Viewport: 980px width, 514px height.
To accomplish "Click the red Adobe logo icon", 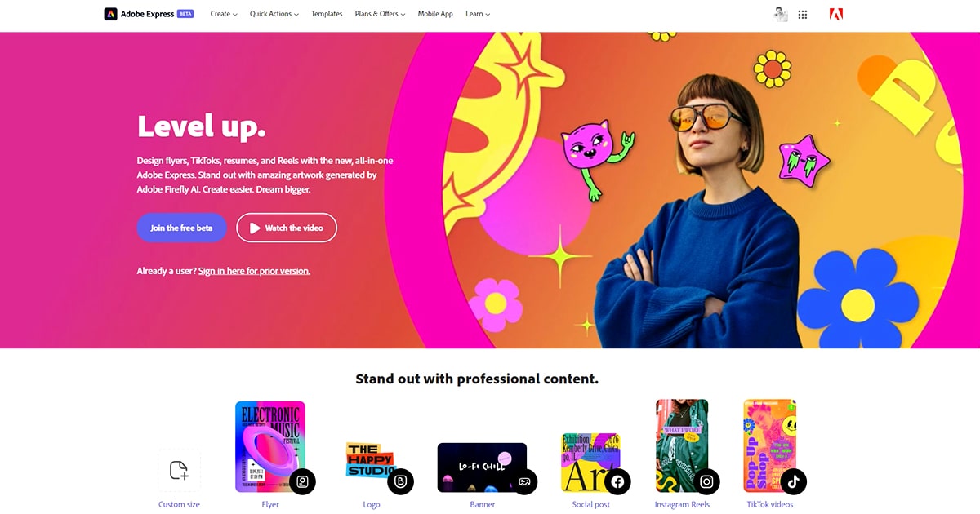I will pos(835,14).
